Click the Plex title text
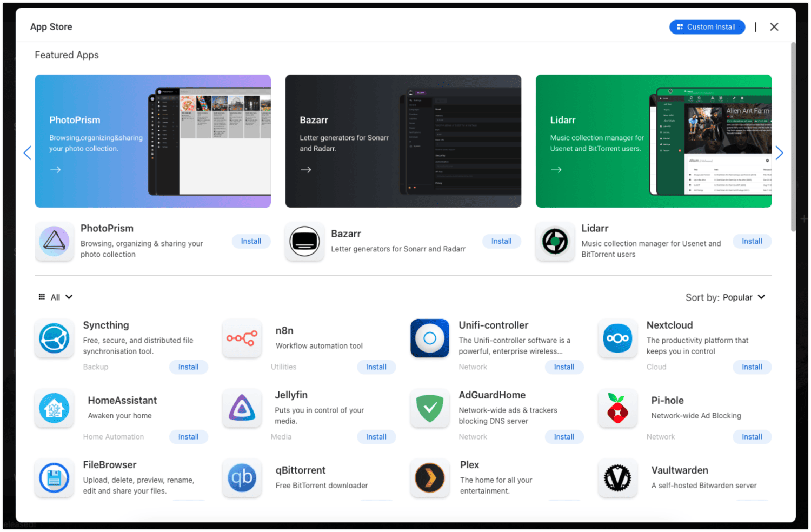The image size is (811, 532). pyautogui.click(x=469, y=465)
